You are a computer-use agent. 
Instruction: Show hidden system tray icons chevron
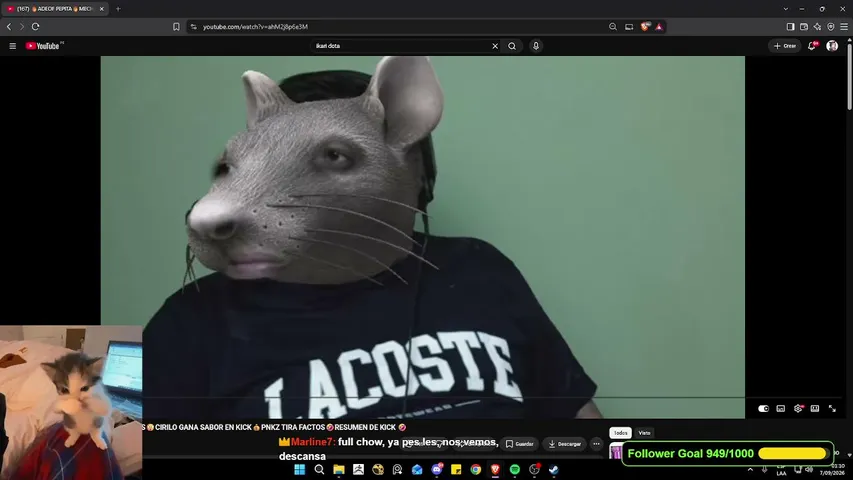tap(750, 470)
